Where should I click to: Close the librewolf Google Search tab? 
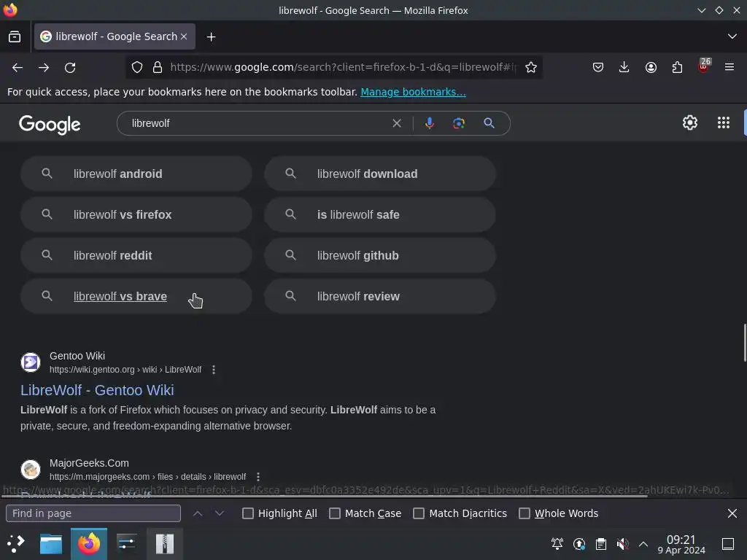(184, 36)
